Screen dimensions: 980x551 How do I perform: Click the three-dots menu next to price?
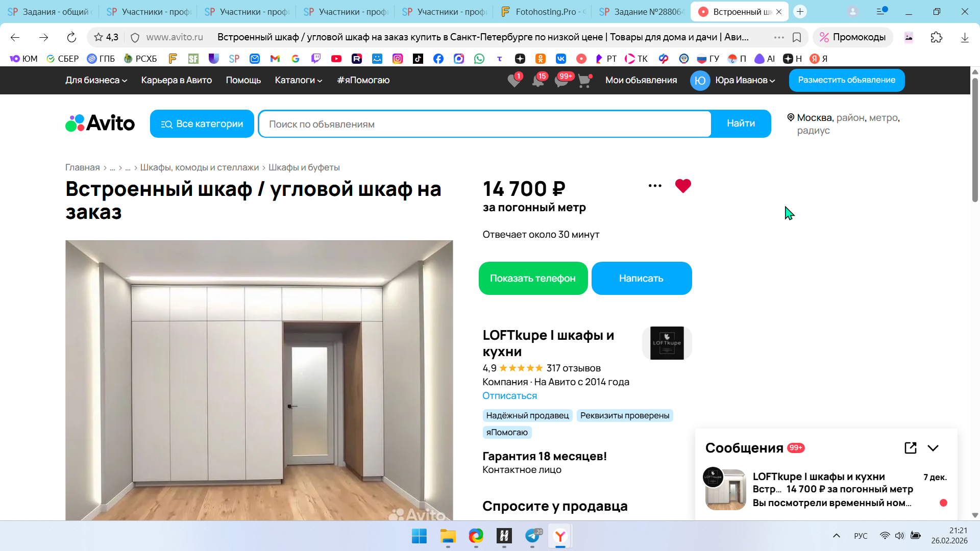point(655,186)
